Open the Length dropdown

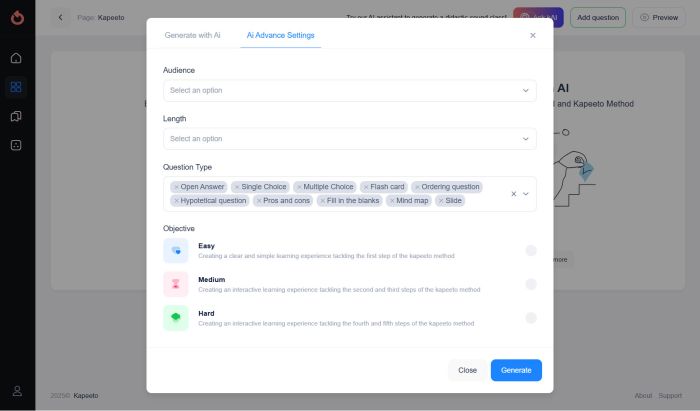(350, 139)
